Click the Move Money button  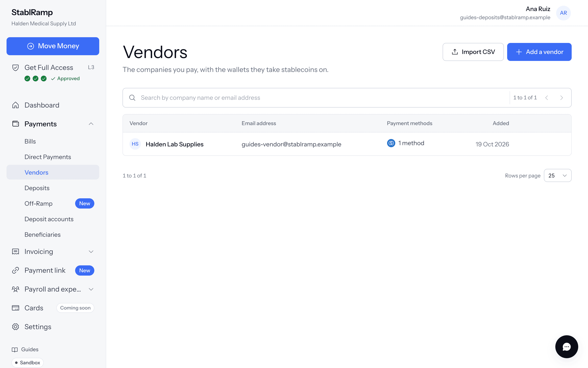tap(53, 46)
